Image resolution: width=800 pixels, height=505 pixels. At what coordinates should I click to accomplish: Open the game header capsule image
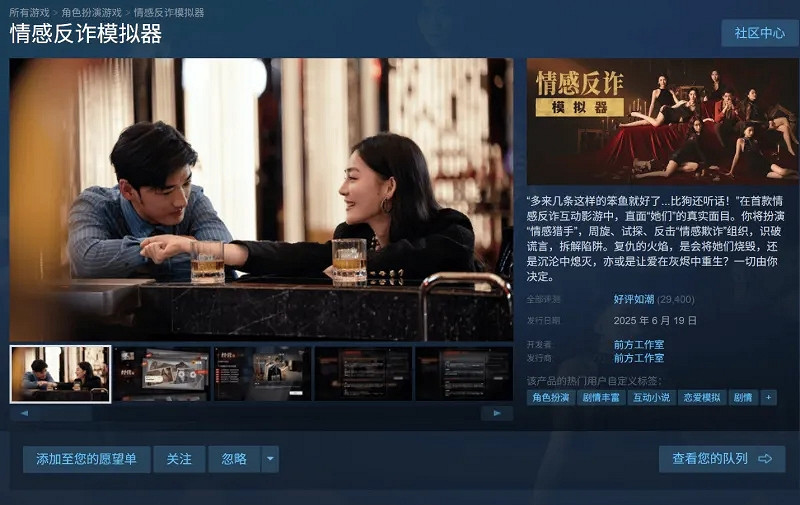tap(662, 121)
